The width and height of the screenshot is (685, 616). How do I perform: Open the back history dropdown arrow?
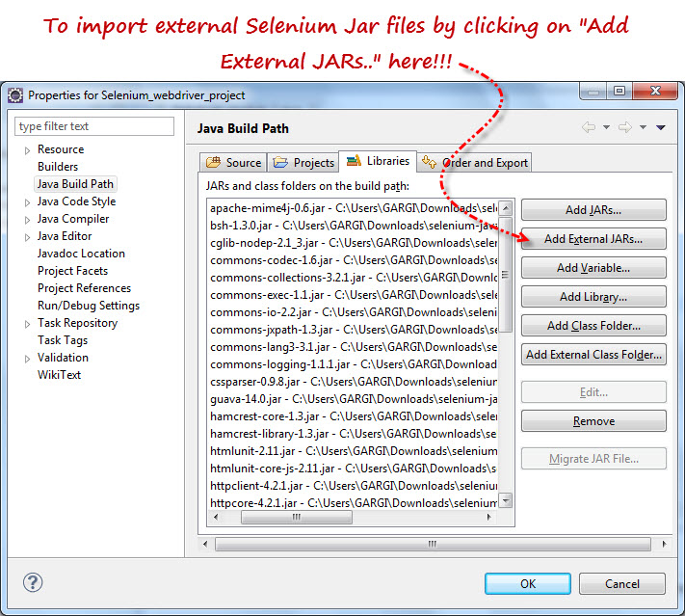pyautogui.click(x=606, y=127)
